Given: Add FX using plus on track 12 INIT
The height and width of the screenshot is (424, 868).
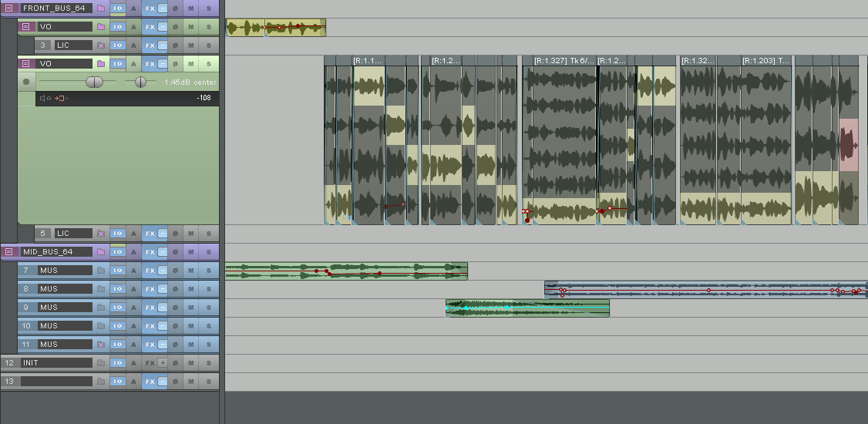Looking at the screenshot, I should point(162,363).
